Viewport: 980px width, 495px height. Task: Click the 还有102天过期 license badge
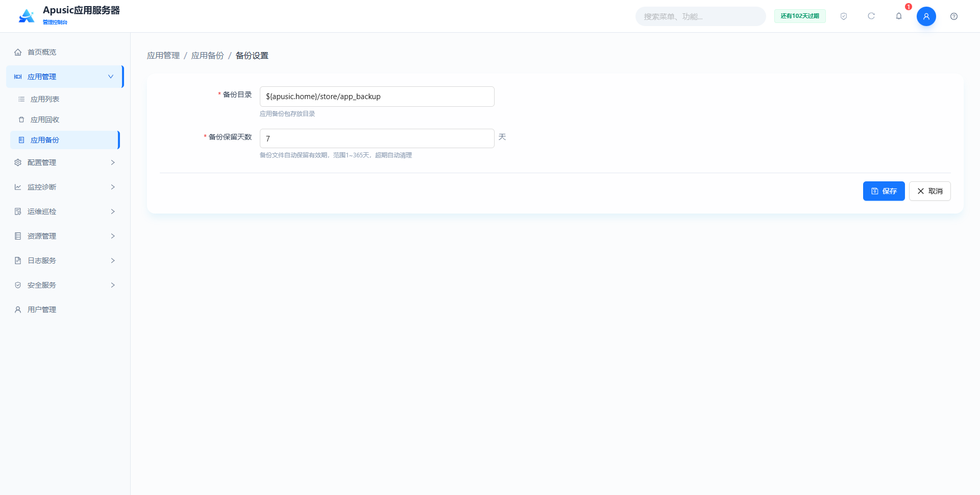(800, 16)
